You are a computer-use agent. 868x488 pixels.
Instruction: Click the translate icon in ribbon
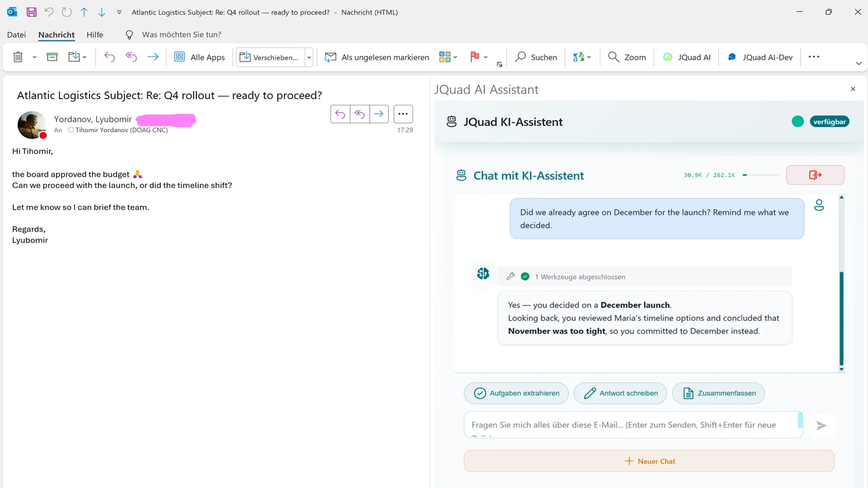pyautogui.click(x=578, y=57)
